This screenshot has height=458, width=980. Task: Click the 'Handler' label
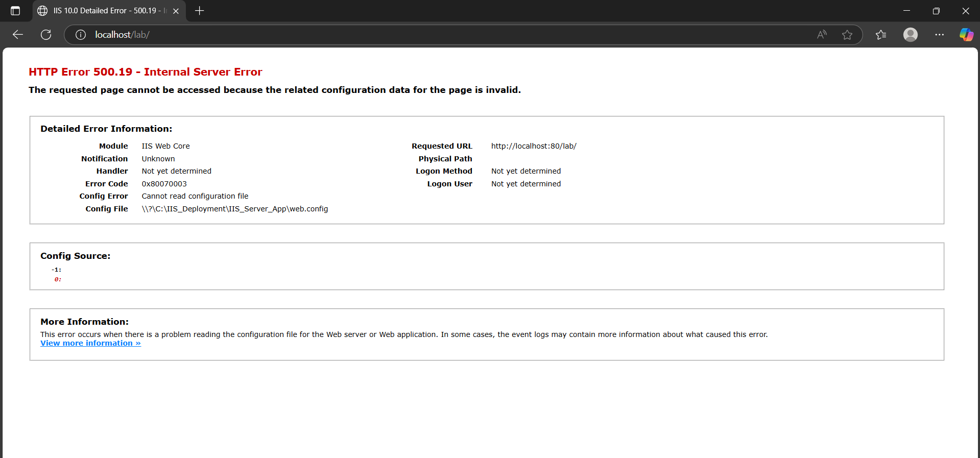pos(112,171)
